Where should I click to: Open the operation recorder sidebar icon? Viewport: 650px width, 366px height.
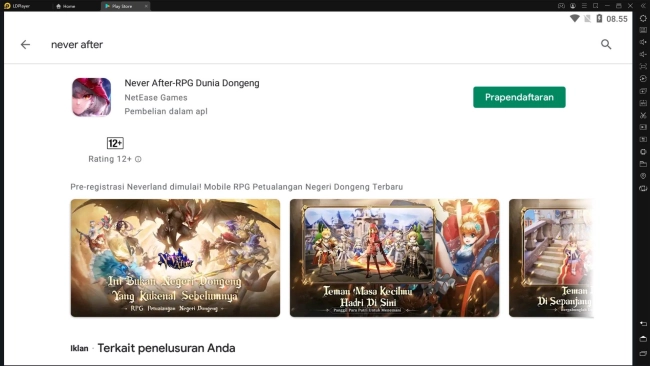tap(643, 79)
